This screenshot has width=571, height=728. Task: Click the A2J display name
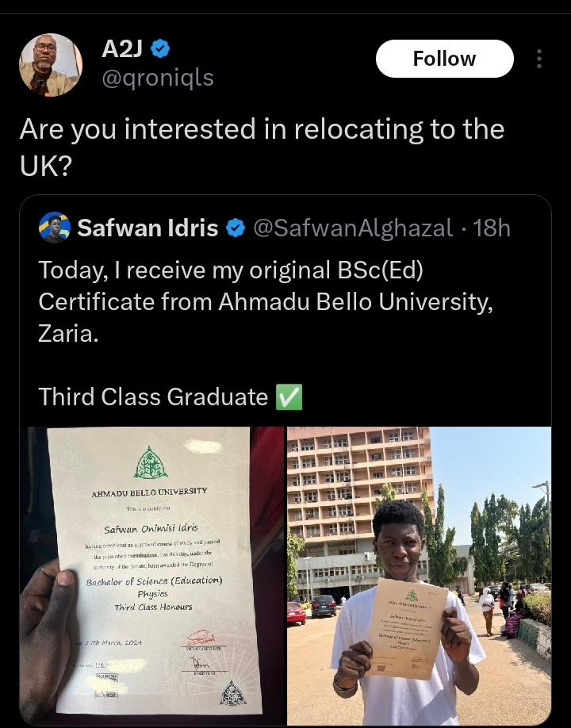121,50
